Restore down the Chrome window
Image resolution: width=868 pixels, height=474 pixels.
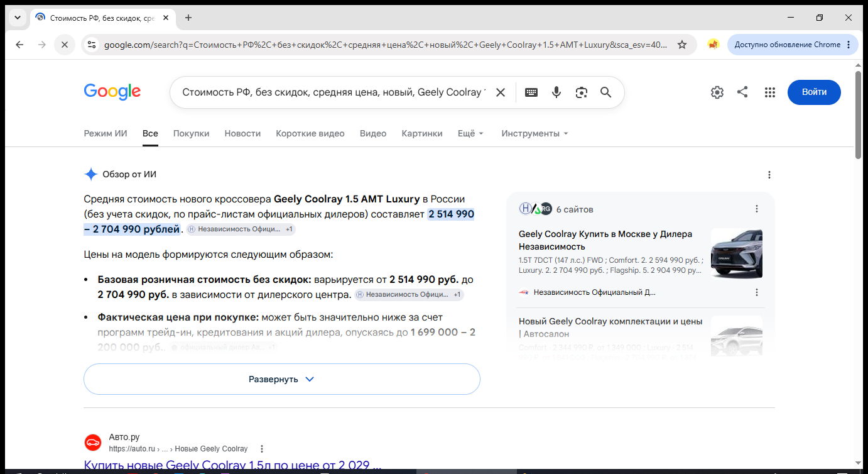point(820,18)
